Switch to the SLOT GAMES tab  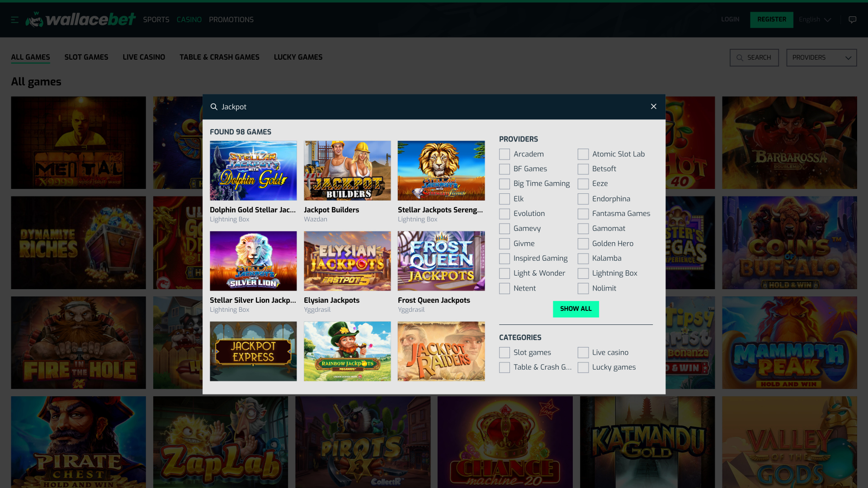click(x=86, y=57)
